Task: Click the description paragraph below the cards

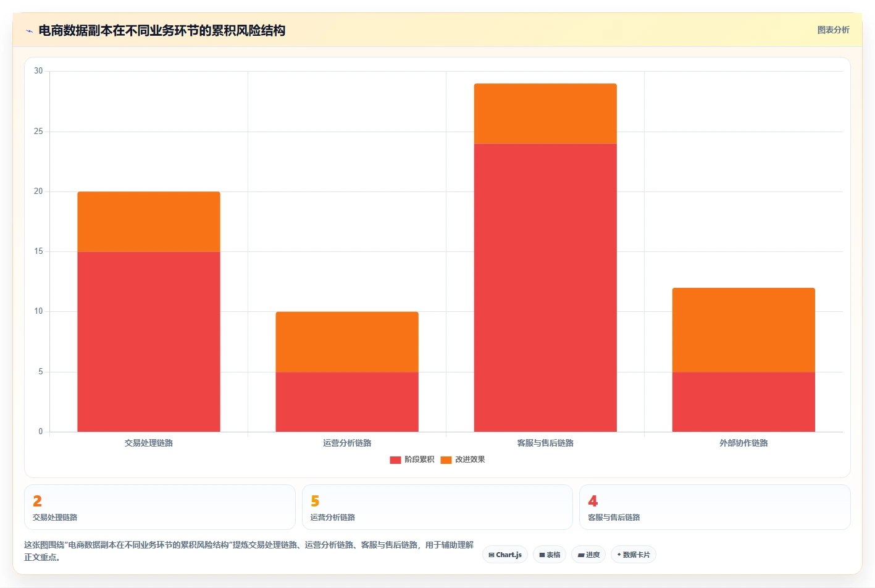Action: pos(249,551)
